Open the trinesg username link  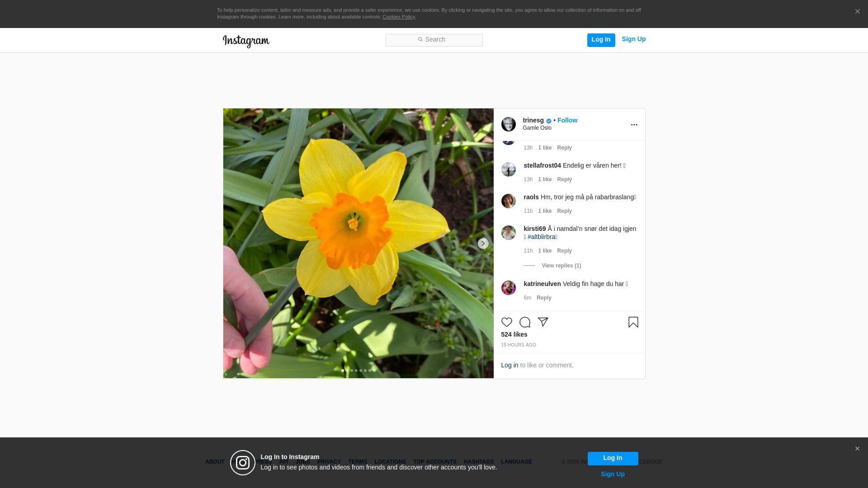[x=533, y=120]
